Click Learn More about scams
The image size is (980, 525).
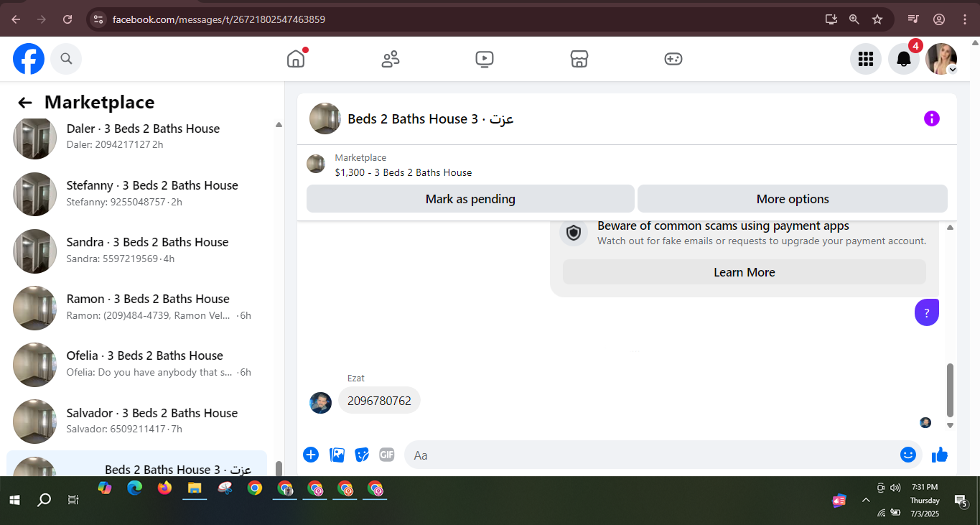click(x=745, y=272)
